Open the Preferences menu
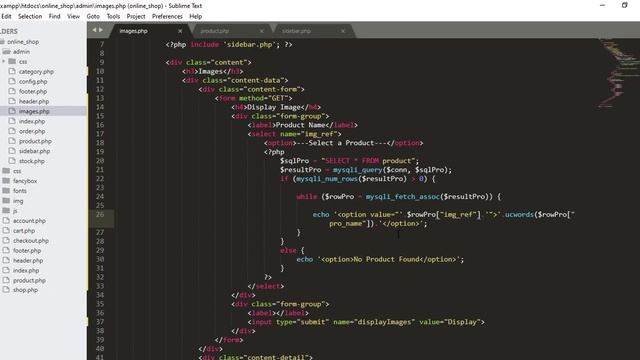640x360 pixels. click(x=167, y=16)
